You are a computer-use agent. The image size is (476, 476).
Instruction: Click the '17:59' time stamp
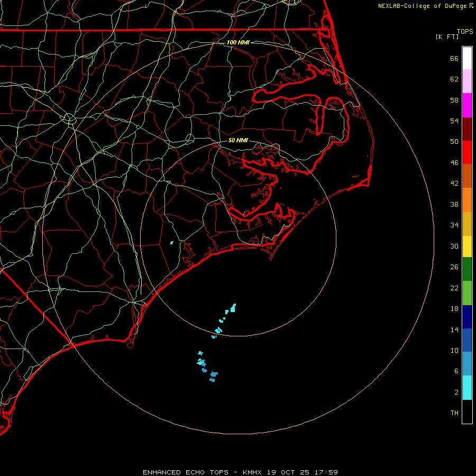point(326,472)
